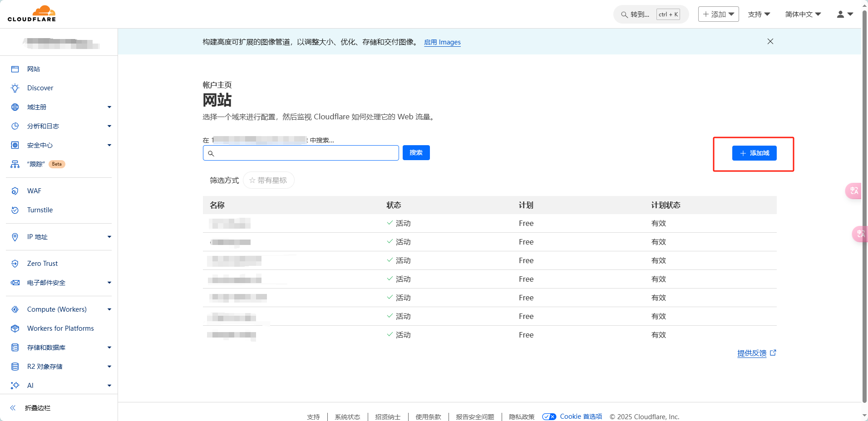Open the 简体中文 language dropdown

coord(803,14)
